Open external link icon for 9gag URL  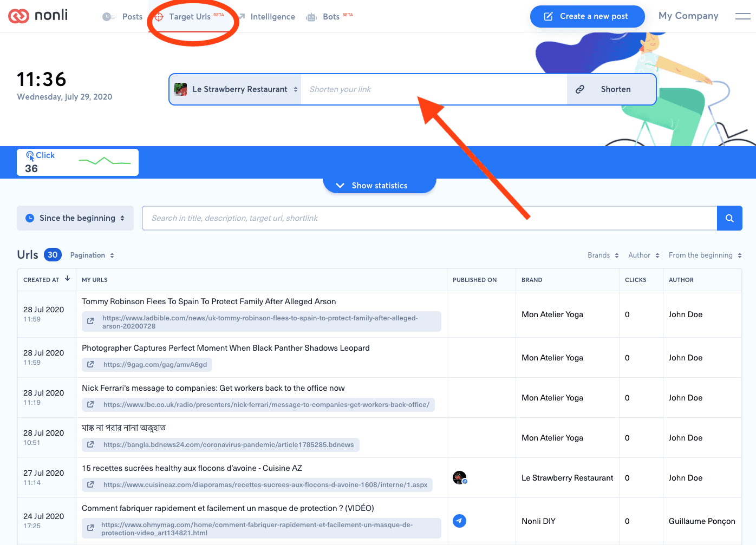pyautogui.click(x=90, y=365)
